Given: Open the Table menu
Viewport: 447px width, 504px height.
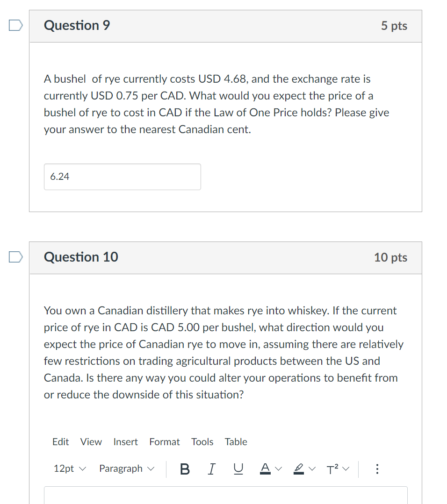Looking at the screenshot, I should coord(236,441).
